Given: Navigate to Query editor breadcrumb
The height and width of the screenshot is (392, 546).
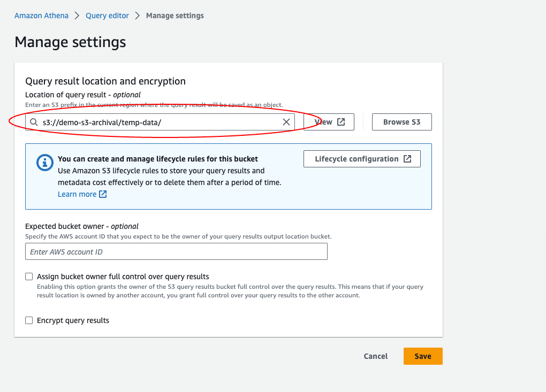Looking at the screenshot, I should (107, 16).
